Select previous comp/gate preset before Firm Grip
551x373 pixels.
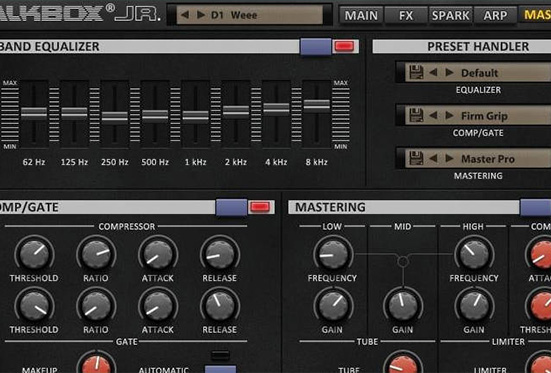[x=433, y=115]
